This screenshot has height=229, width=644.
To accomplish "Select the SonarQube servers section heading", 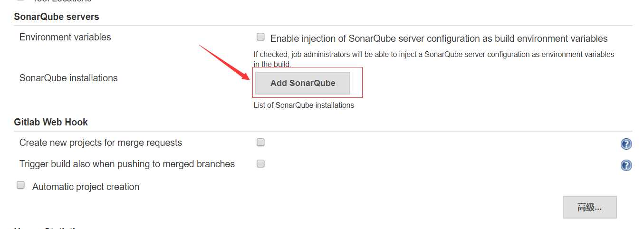I will pos(57,17).
